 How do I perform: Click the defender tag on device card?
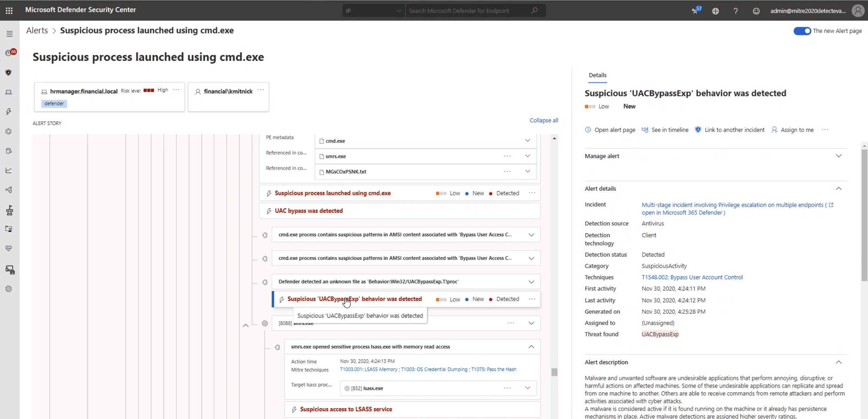pos(54,103)
